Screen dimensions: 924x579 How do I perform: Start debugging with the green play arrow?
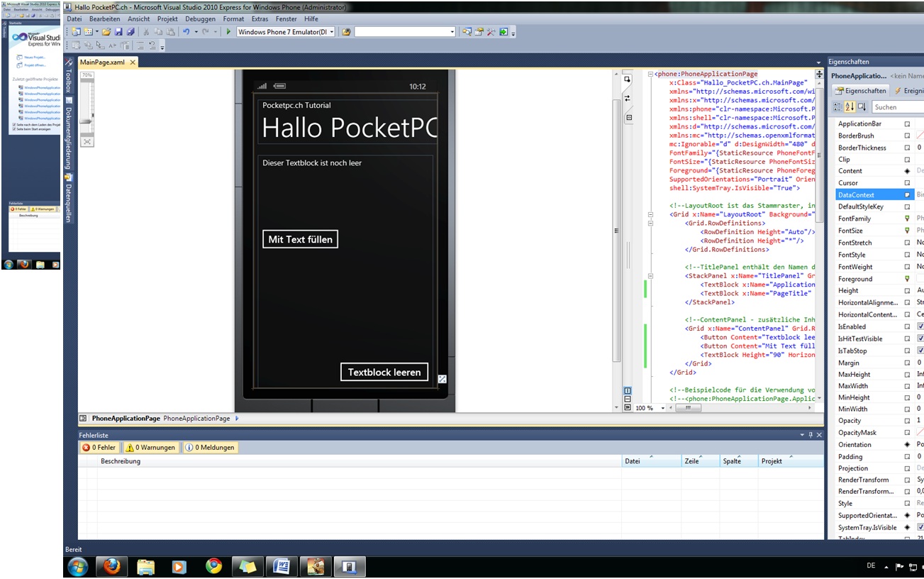[228, 31]
